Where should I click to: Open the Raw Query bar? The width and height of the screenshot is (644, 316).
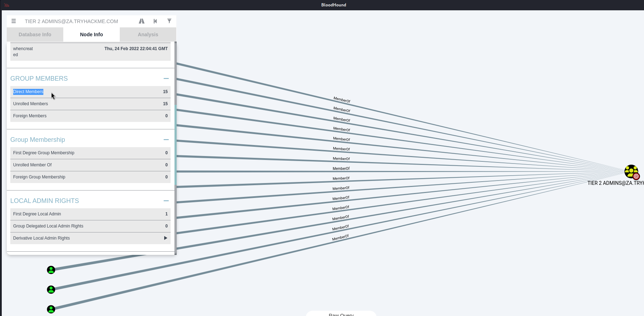(341, 314)
